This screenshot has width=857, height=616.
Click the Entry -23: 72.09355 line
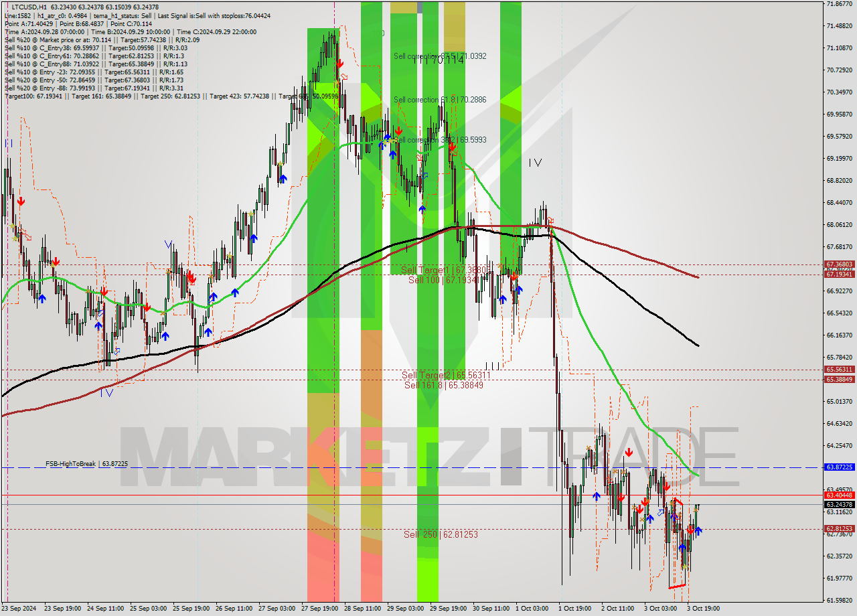click(94, 72)
